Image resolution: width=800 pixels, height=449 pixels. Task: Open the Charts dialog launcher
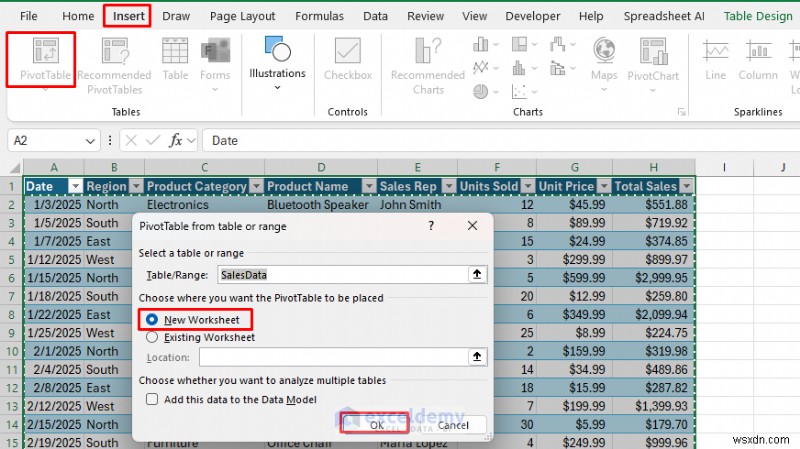click(681, 112)
